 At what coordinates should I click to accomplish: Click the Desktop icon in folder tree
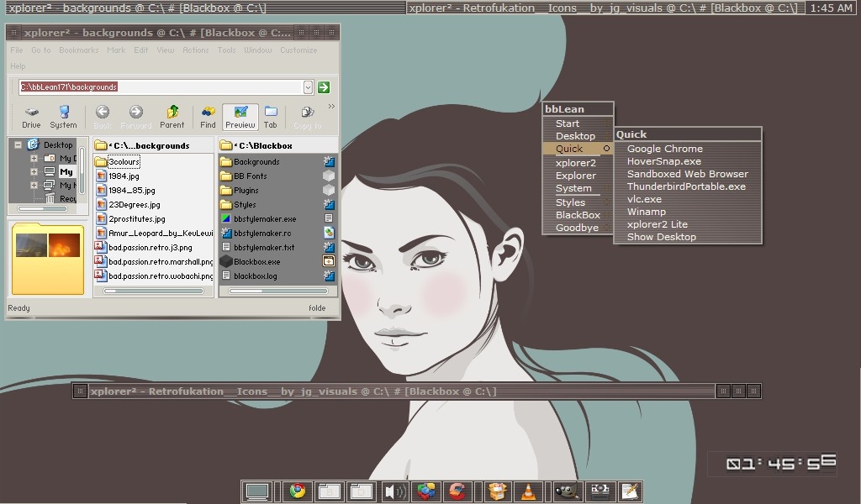click(x=33, y=144)
